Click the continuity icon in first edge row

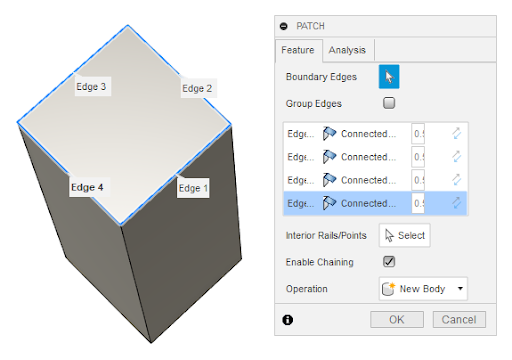click(329, 134)
